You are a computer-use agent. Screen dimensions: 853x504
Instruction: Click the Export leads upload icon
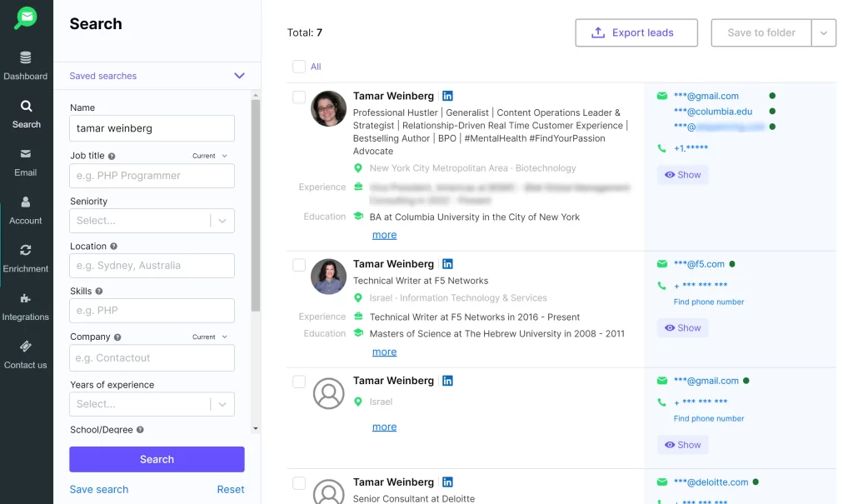point(598,32)
